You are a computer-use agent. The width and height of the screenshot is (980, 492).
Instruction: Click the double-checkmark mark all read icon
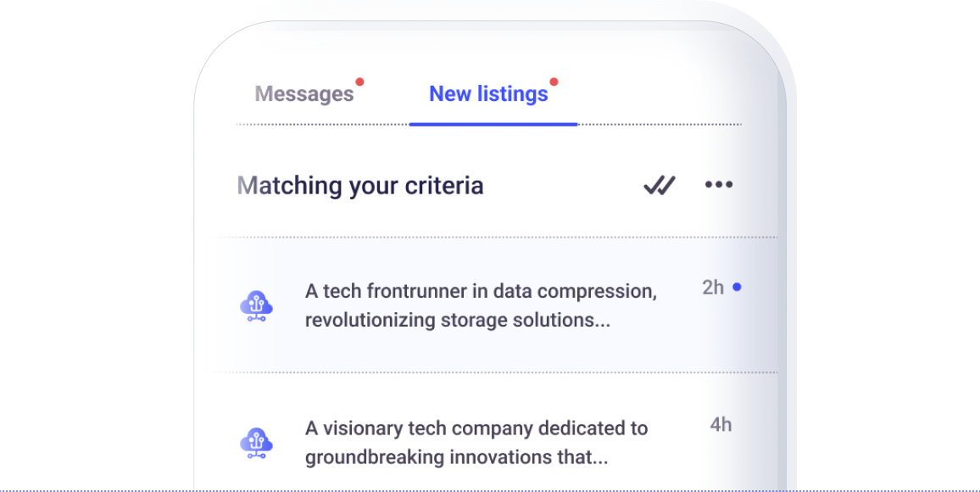tap(660, 185)
